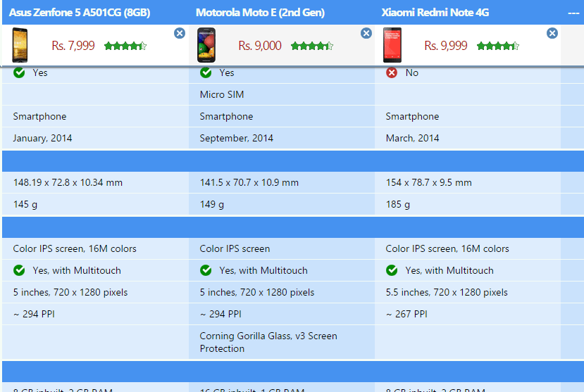Select Asus Color IPS screen, 16M colors cell
The height and width of the screenshot is (392, 584).
[95, 248]
